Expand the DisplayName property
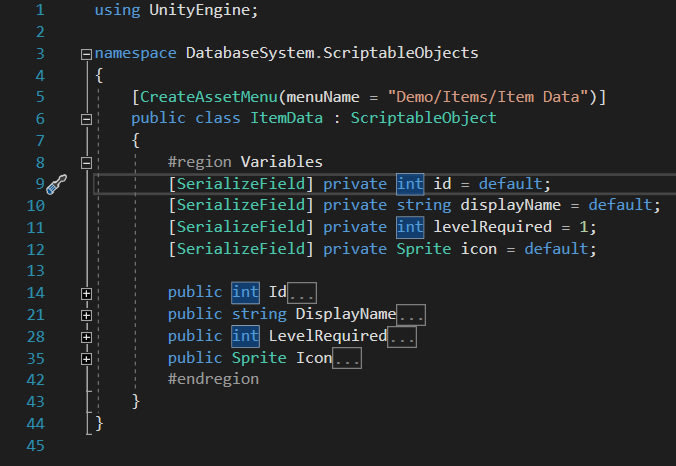 pos(86,315)
